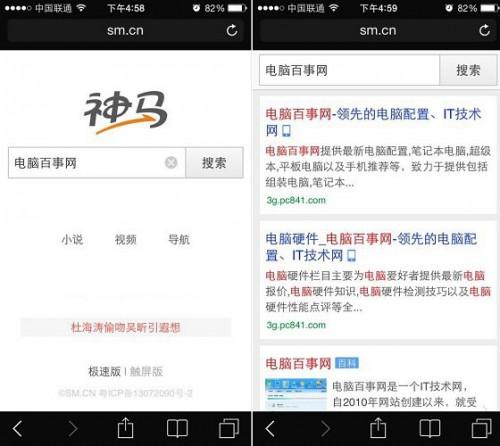Clear the search text with X icon
The height and width of the screenshot is (446, 500).
point(171,163)
